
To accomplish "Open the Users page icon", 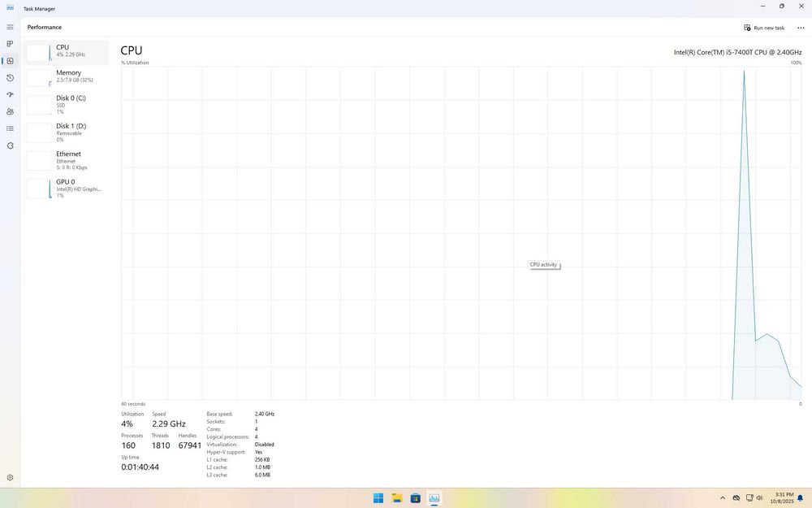I will [x=10, y=111].
